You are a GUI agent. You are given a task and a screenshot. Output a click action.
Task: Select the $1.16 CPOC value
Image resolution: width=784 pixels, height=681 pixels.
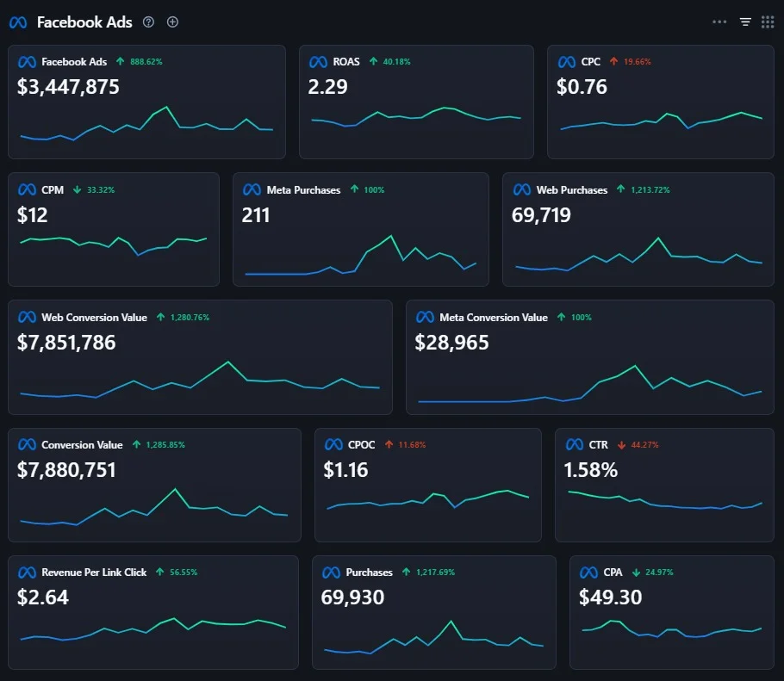(x=345, y=470)
